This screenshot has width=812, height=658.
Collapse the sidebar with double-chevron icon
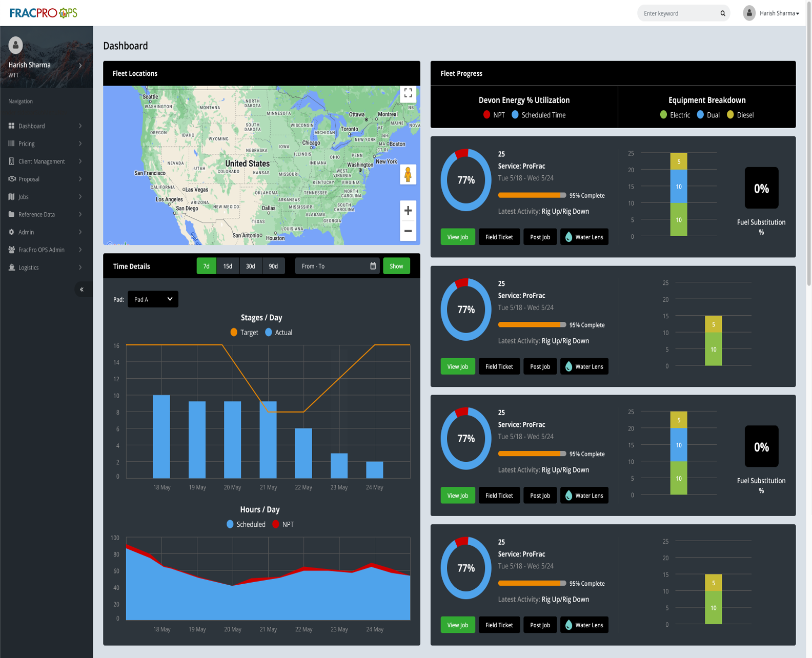pos(82,290)
